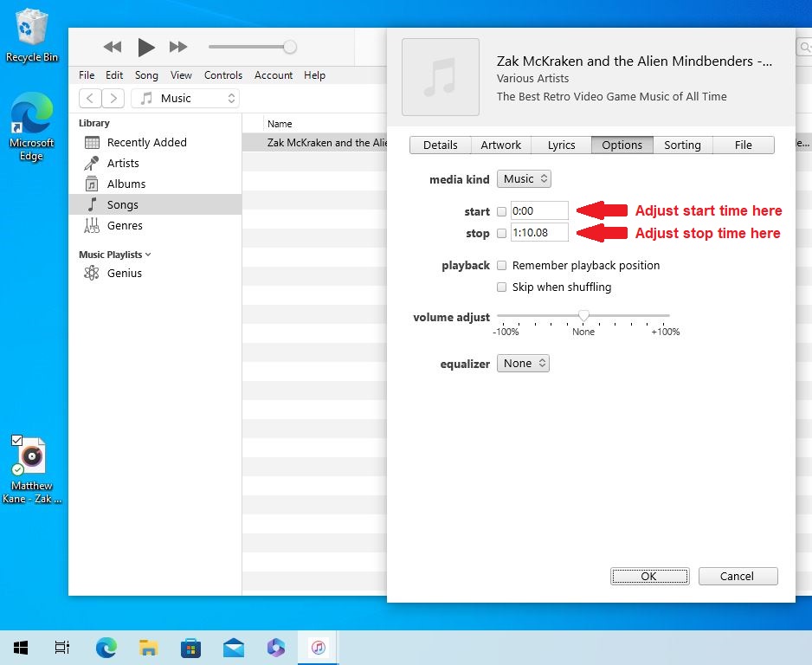Open File Explorer from the taskbar
Screen dimensions: 812x665
(148, 648)
